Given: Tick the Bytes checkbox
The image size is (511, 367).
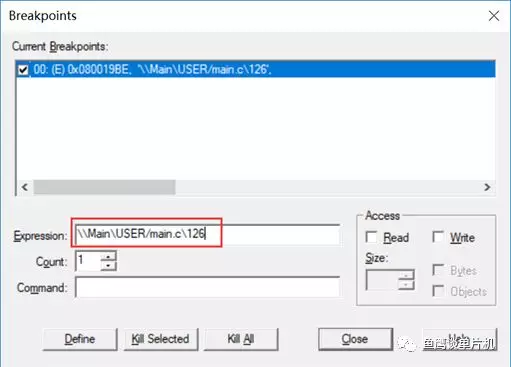Looking at the screenshot, I should pos(438,270).
